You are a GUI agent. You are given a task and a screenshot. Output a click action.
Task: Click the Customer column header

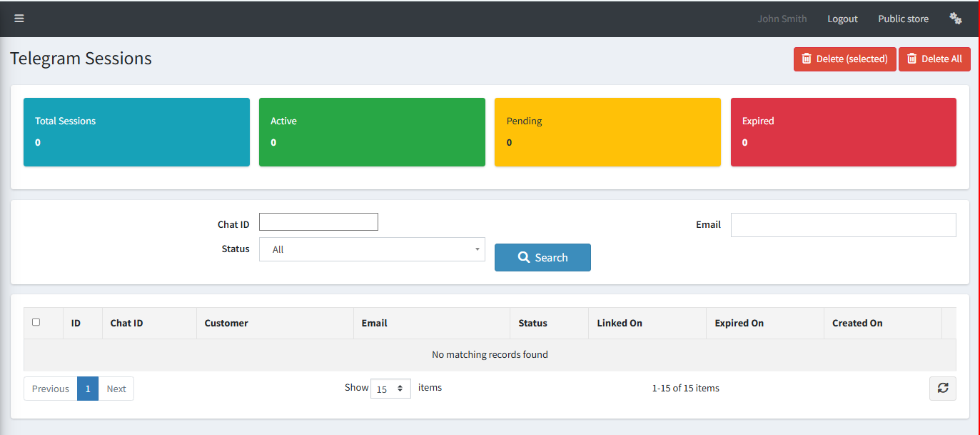[x=274, y=323]
